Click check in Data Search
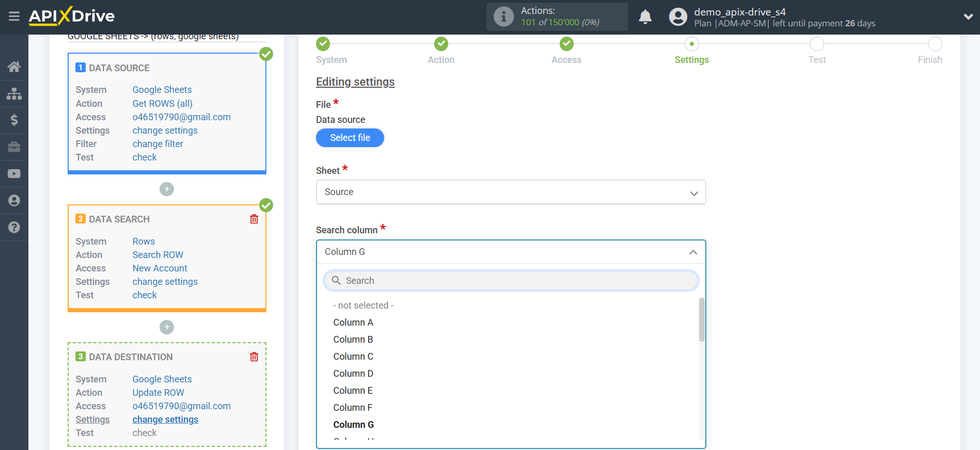Viewport: 980px width, 450px height. click(145, 295)
